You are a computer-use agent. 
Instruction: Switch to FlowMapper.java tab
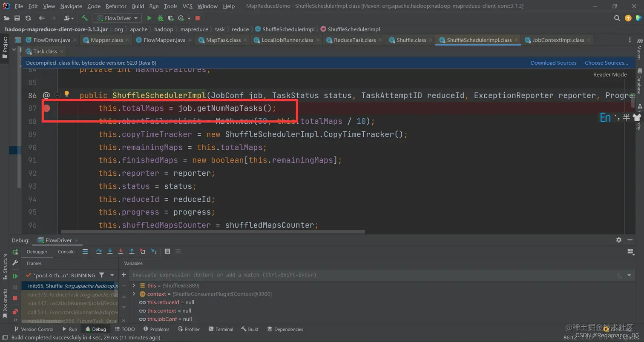pos(164,40)
